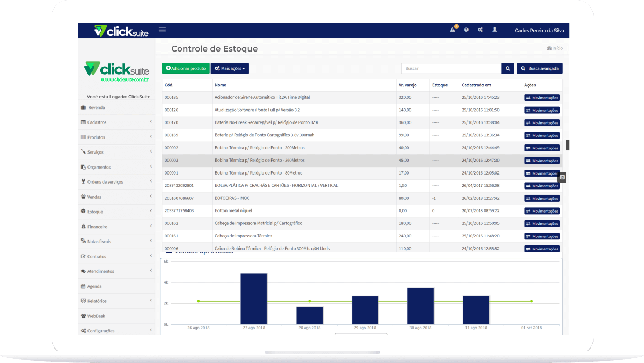Image resolution: width=644 pixels, height=363 pixels.
Task: Click product code 2033771758403
Action: pos(179,210)
